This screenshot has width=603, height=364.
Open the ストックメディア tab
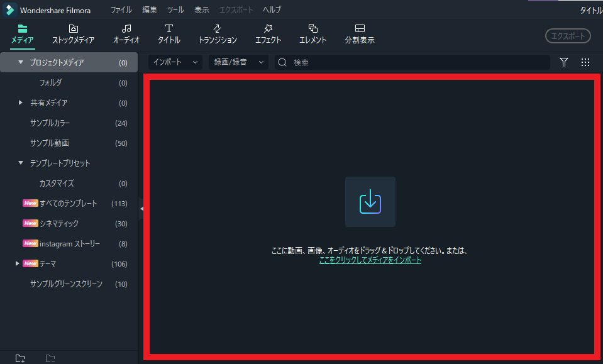pos(73,35)
